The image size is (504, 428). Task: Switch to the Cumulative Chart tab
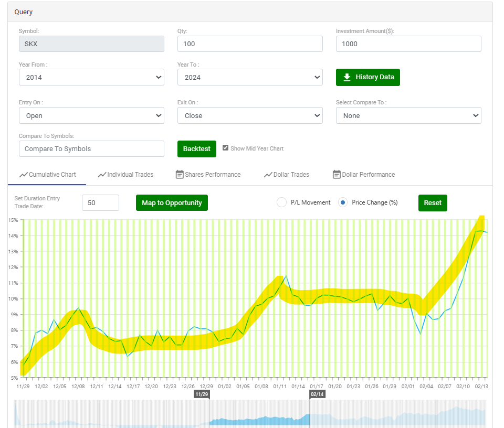click(47, 175)
